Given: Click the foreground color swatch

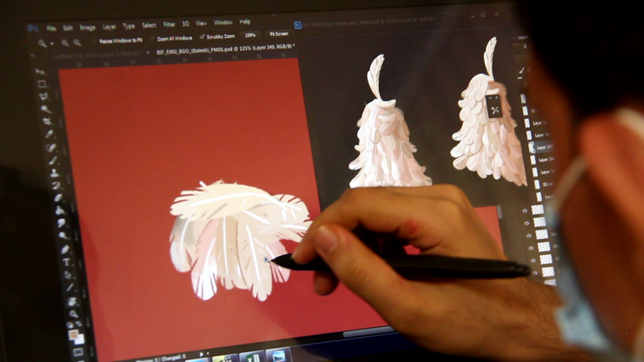Looking at the screenshot, I should click(72, 333).
